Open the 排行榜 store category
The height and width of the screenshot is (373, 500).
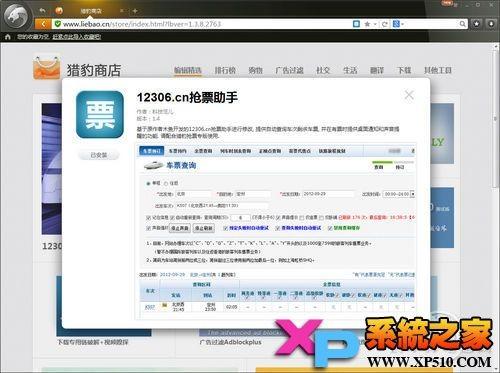(225, 70)
